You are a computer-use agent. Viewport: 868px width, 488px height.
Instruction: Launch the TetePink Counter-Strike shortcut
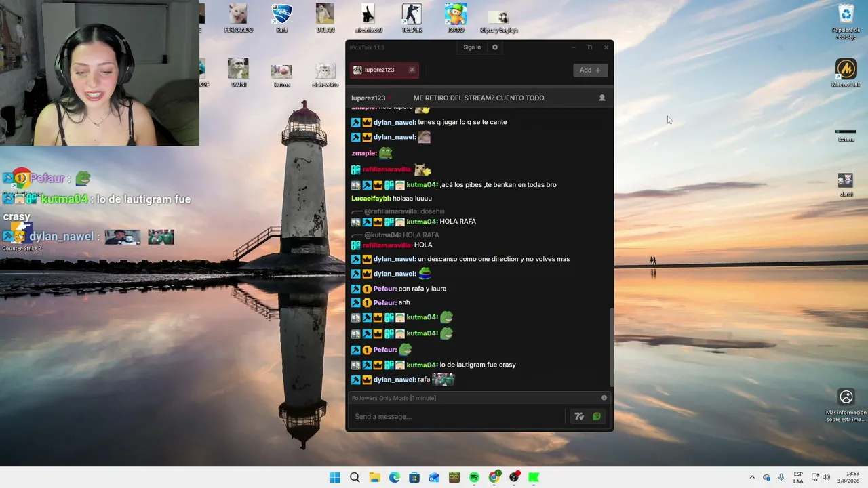click(x=412, y=18)
